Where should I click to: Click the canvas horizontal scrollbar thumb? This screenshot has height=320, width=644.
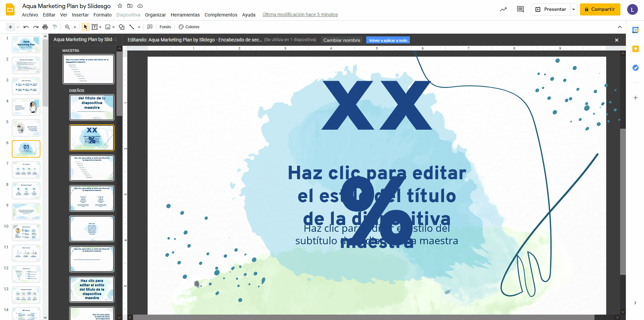tap(364, 317)
